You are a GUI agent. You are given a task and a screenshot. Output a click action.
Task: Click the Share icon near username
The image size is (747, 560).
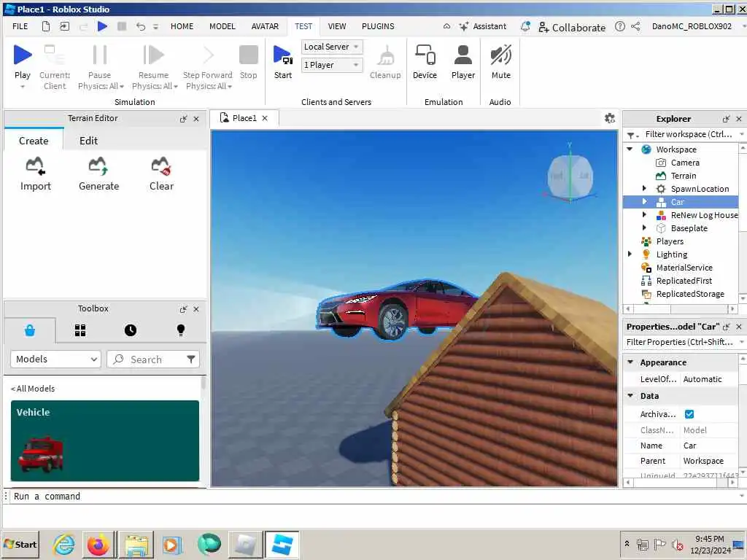pyautogui.click(x=635, y=26)
